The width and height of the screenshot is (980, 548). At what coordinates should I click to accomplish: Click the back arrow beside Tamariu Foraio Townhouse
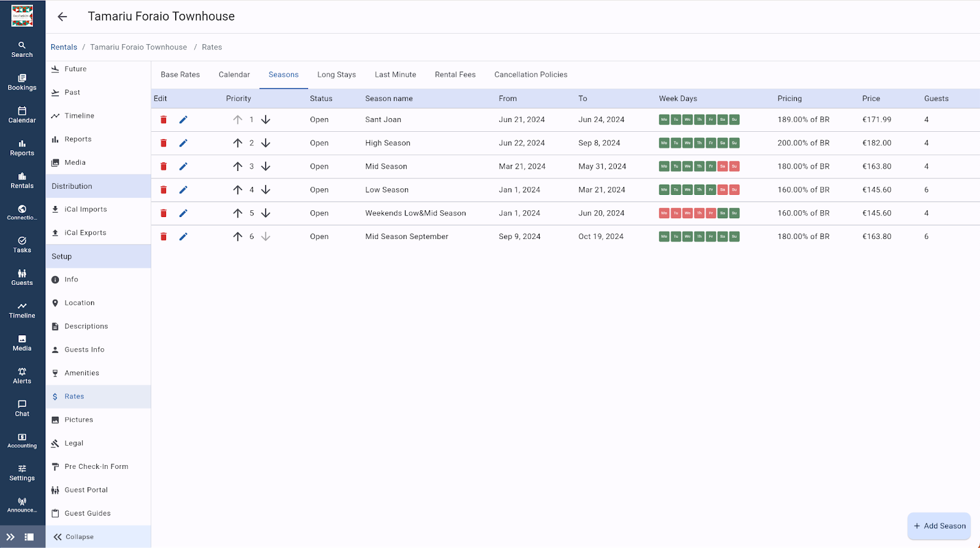62,17
